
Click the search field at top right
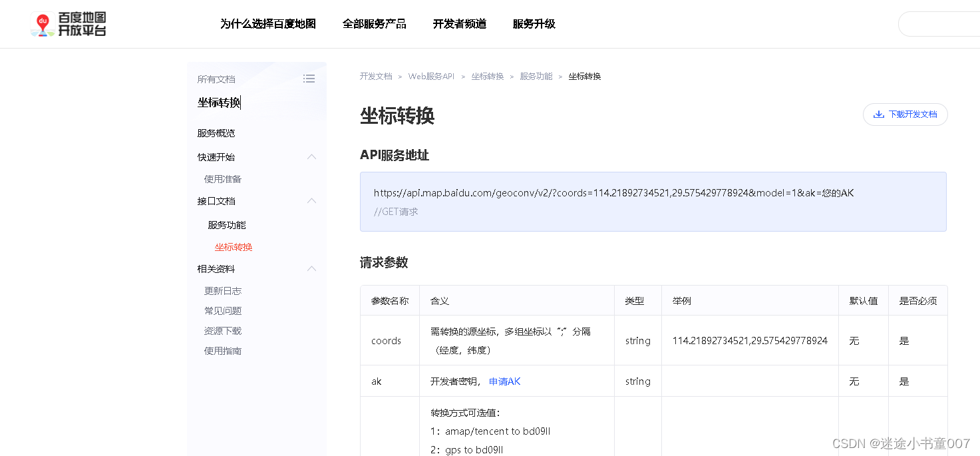click(x=939, y=24)
